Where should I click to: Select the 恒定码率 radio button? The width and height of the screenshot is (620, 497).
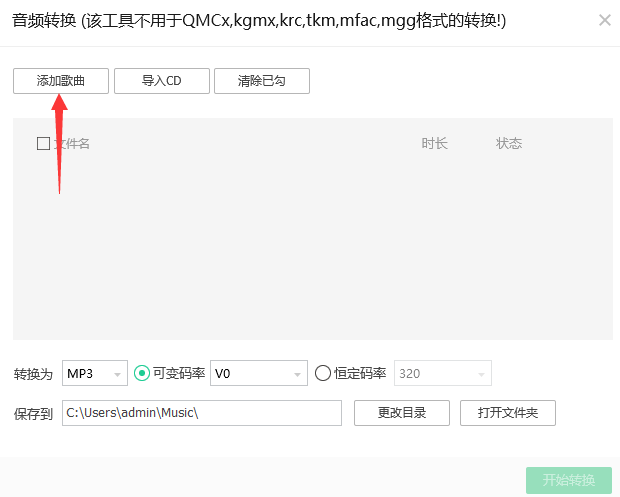pos(323,373)
